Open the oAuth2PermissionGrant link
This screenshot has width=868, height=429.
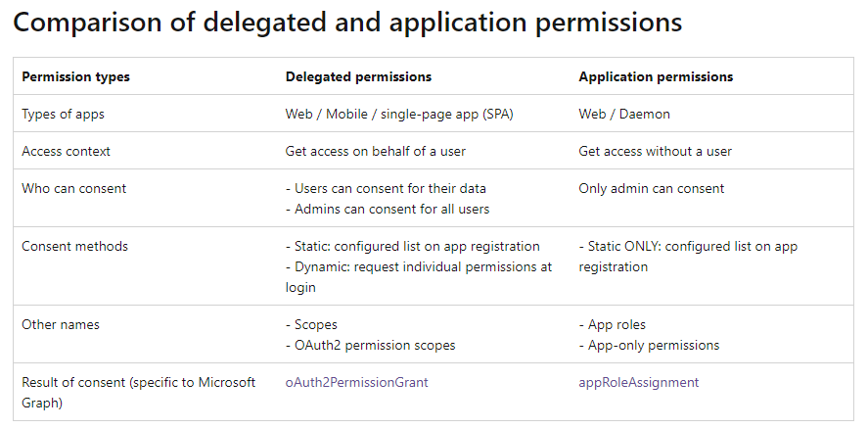tap(356, 382)
